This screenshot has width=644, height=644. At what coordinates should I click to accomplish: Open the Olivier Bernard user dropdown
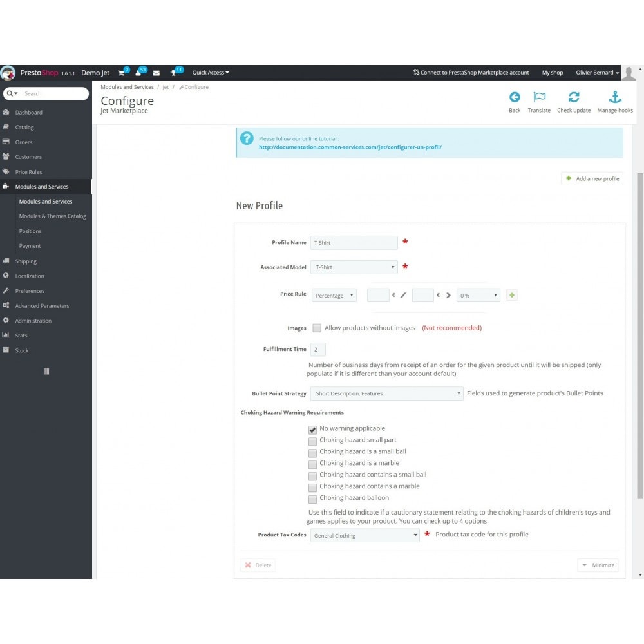(597, 73)
